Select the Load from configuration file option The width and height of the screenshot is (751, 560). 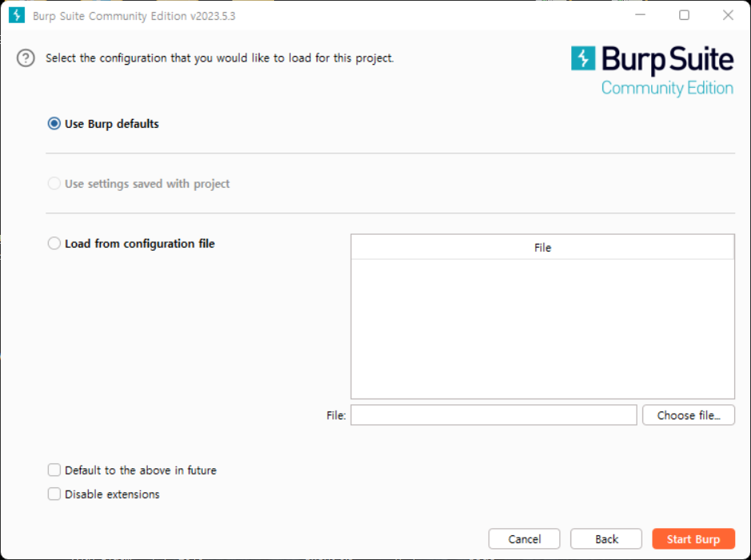(x=54, y=244)
